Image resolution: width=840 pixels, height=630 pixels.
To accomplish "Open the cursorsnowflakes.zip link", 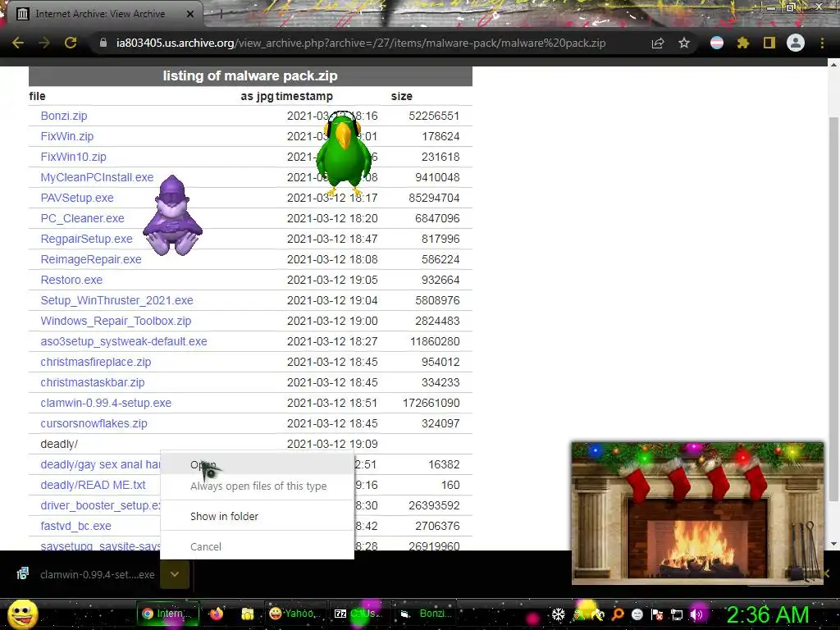I will pos(94,423).
